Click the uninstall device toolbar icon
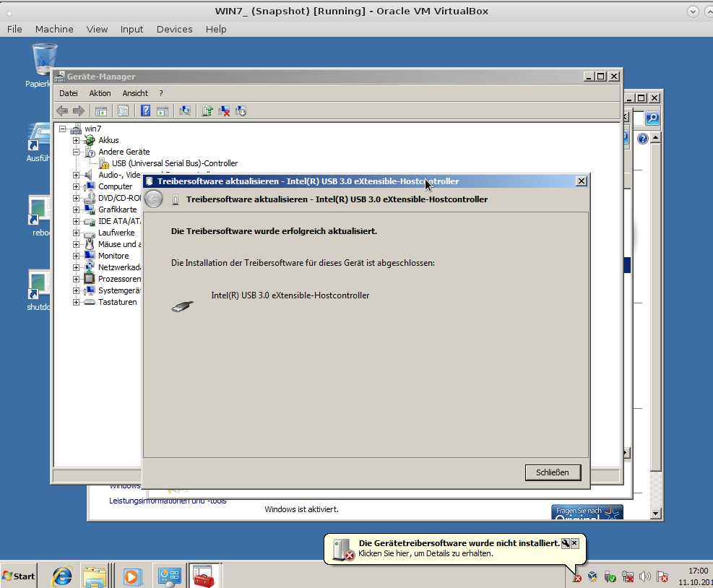Viewport: 713px width, 588px height. point(224,111)
